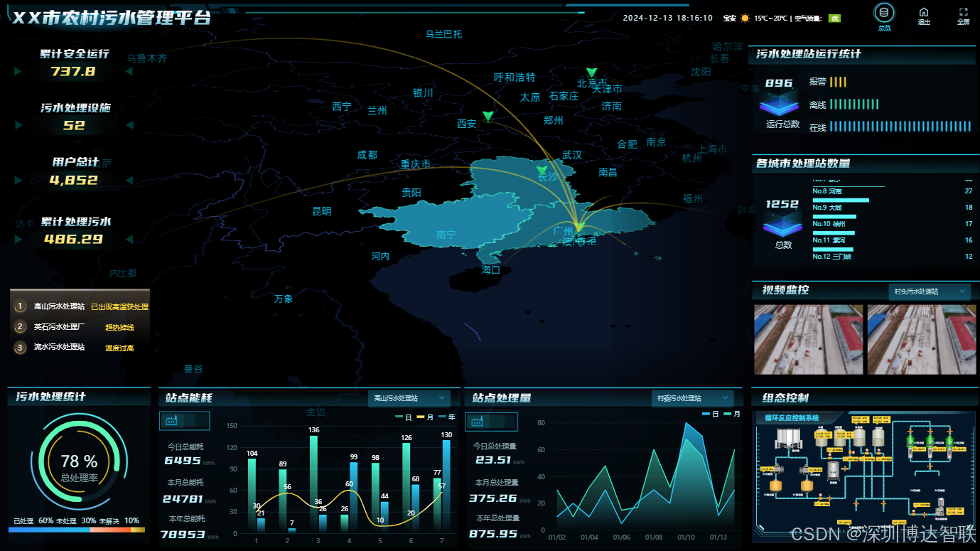Click the 高山污水处理站 alert row name

coord(60,306)
